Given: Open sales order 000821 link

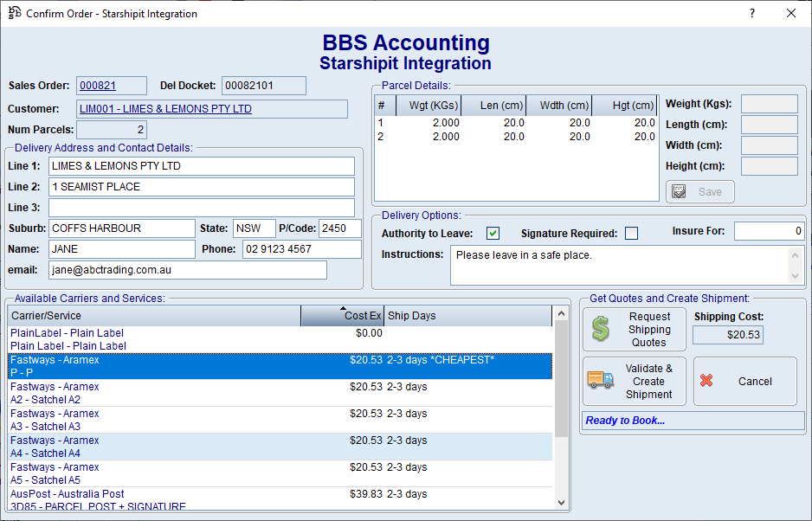Looking at the screenshot, I should [x=97, y=86].
